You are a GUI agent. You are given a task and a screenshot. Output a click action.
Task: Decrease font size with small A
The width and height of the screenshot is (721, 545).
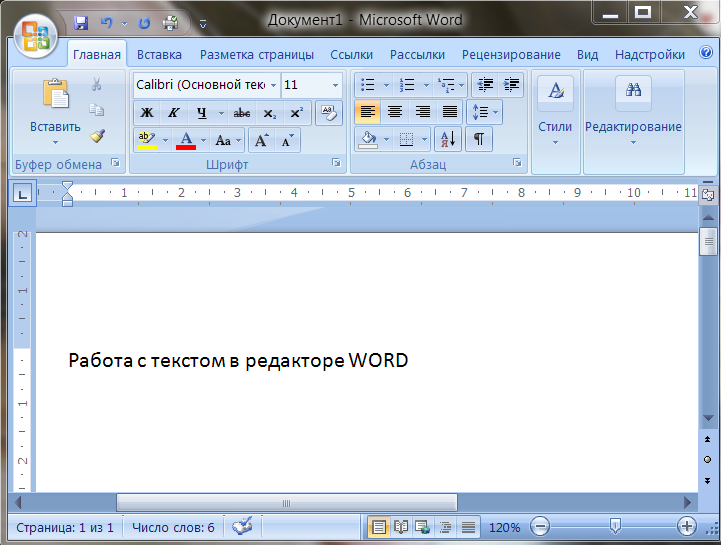[288, 140]
